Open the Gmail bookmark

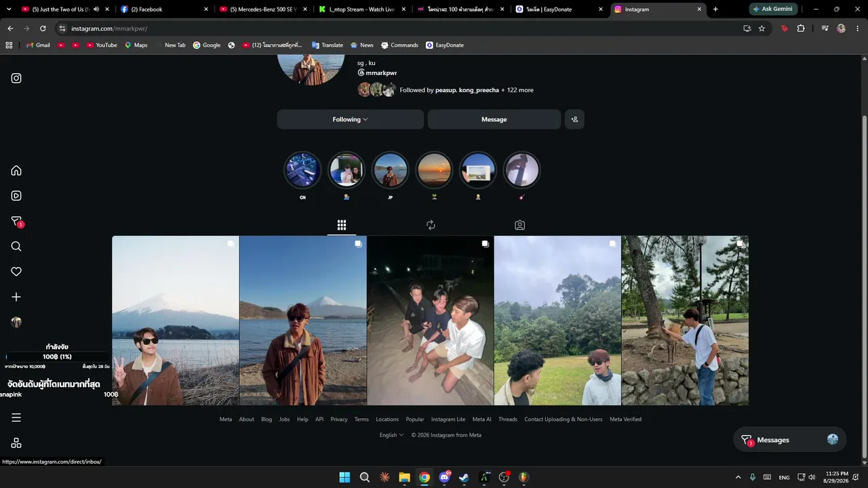point(38,45)
